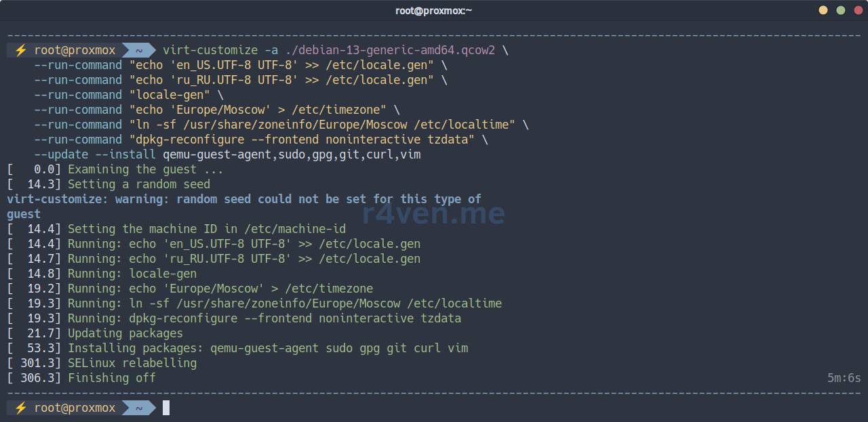Click the root@proxmox:~ window title

pyautogui.click(x=433, y=10)
